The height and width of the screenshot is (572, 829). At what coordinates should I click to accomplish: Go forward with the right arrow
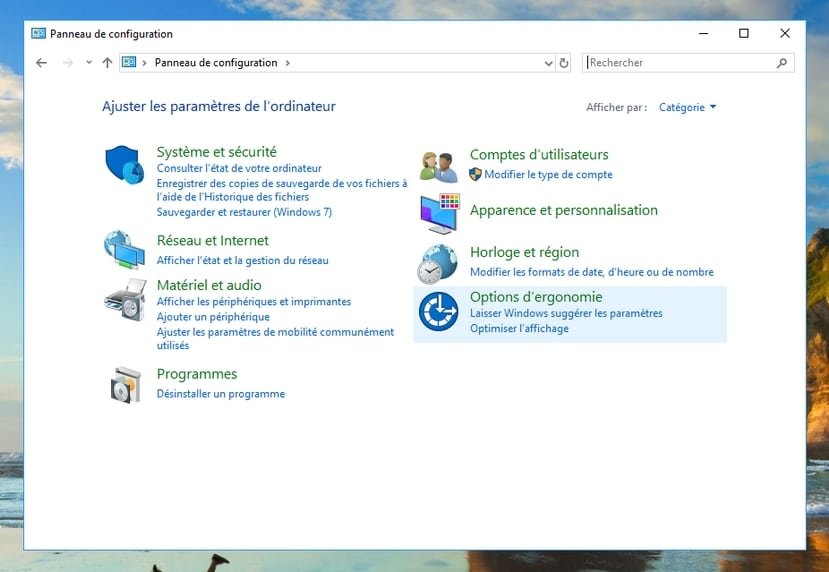(x=68, y=63)
